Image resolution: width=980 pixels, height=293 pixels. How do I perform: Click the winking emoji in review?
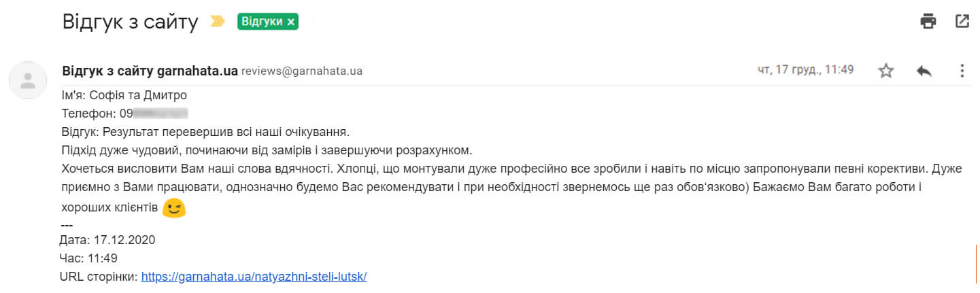click(175, 208)
